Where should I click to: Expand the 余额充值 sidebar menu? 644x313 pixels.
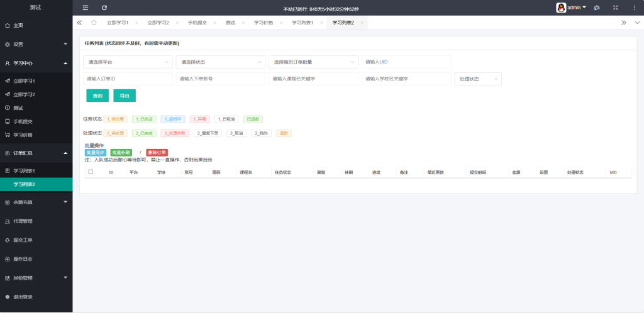36,202
